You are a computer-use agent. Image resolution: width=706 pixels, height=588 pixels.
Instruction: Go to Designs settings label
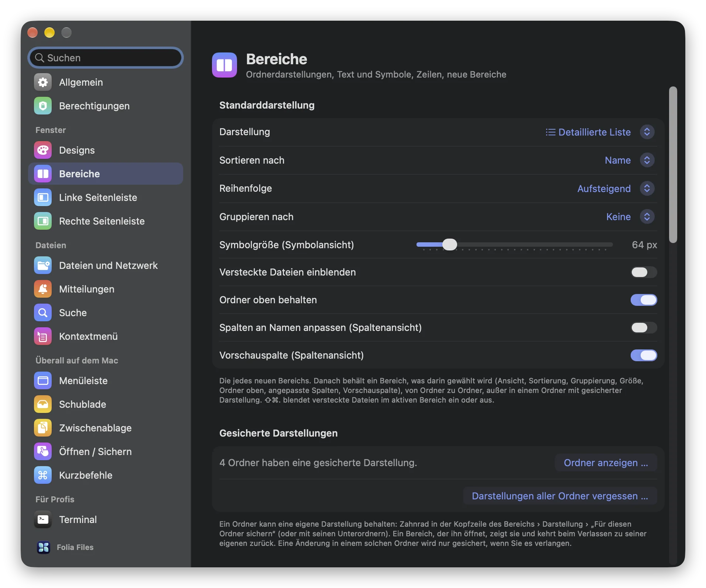[77, 150]
